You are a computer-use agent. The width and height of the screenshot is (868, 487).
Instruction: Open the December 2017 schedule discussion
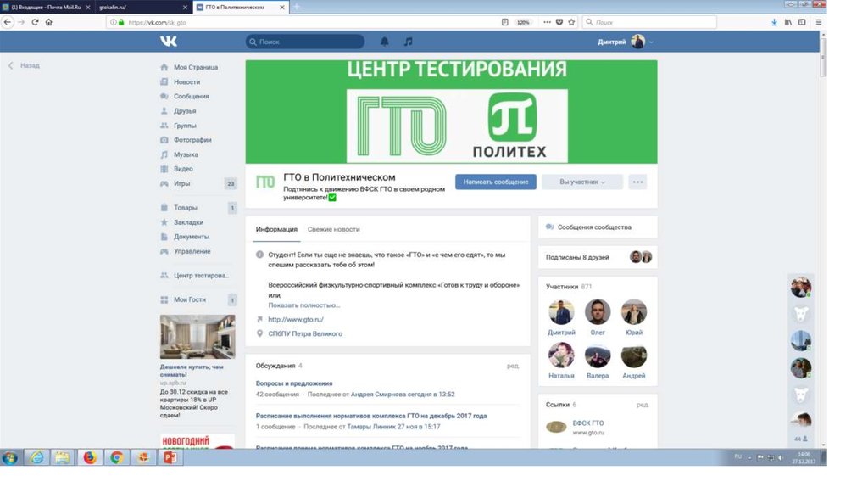371,416
